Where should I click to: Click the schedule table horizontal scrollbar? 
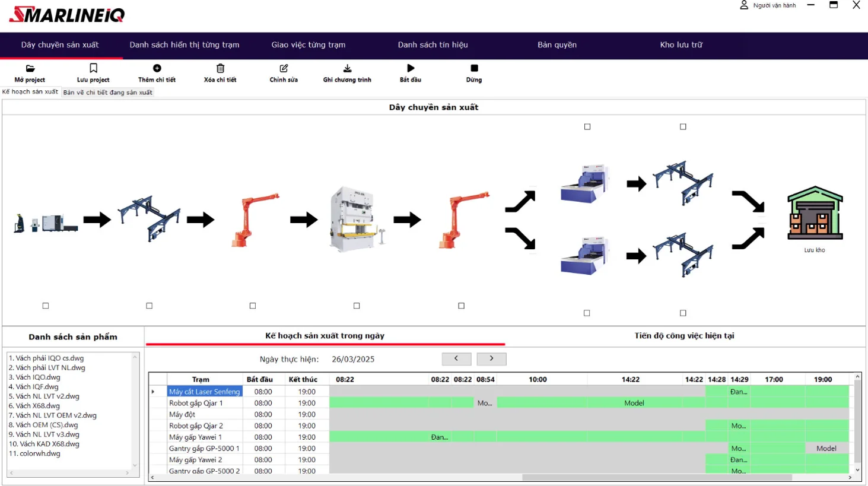click(657, 477)
